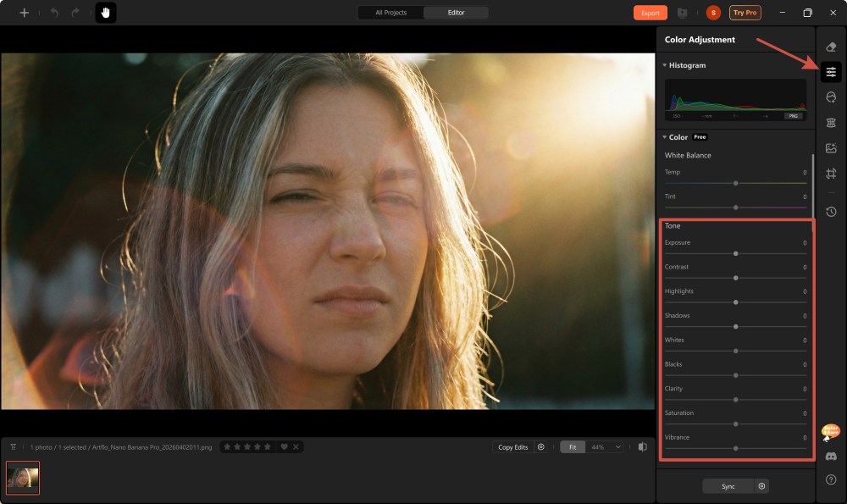This screenshot has height=504, width=847.
Task: Toggle the reject flag X next to ratings
Action: tap(295, 446)
